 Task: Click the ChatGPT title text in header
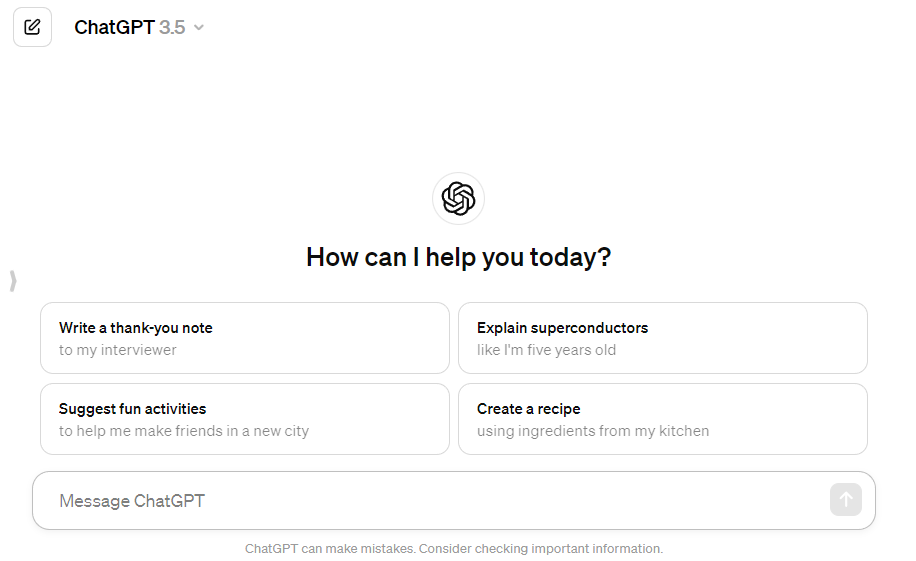[114, 27]
